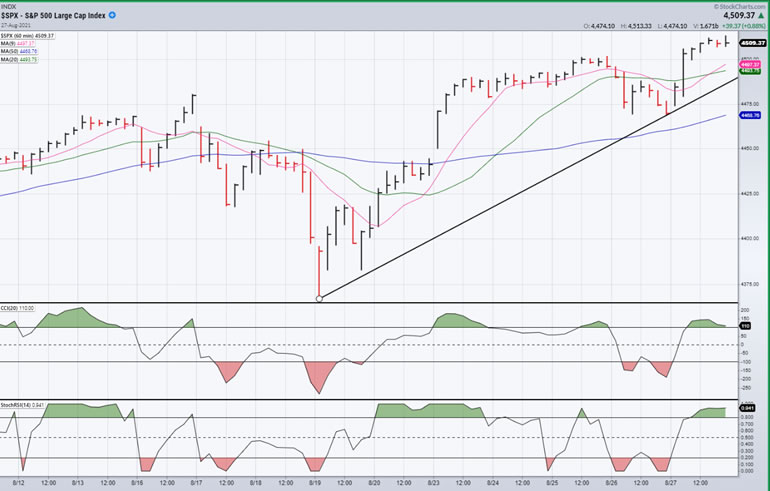Click the 8/12 date on the time axis
Viewport: 770px width, 491px height.
18,483
